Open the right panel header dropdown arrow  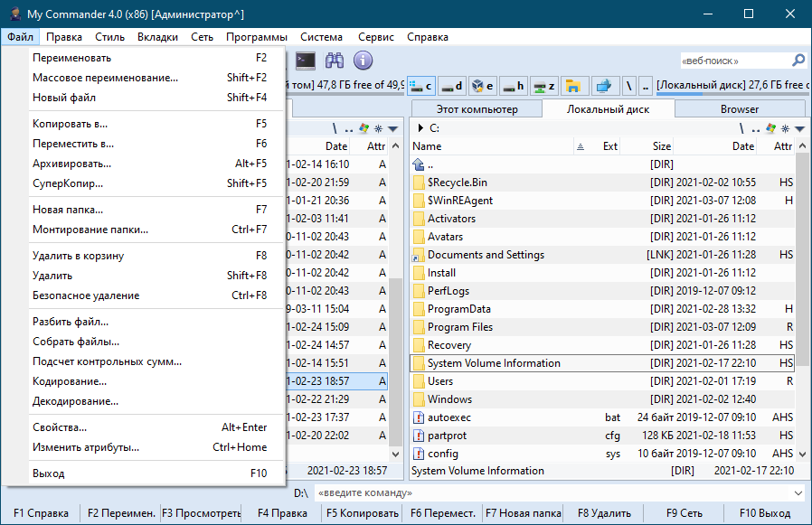click(800, 128)
